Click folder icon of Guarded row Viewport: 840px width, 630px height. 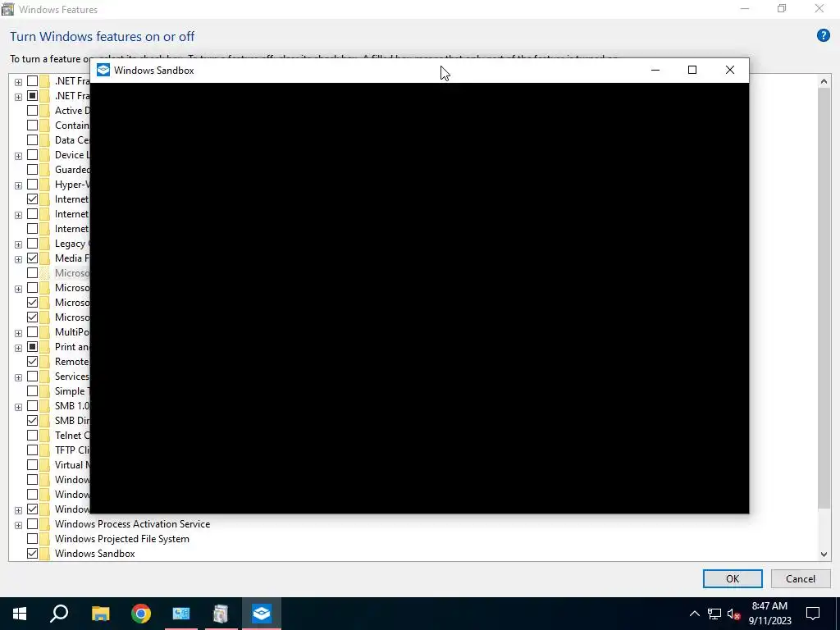[45, 170]
